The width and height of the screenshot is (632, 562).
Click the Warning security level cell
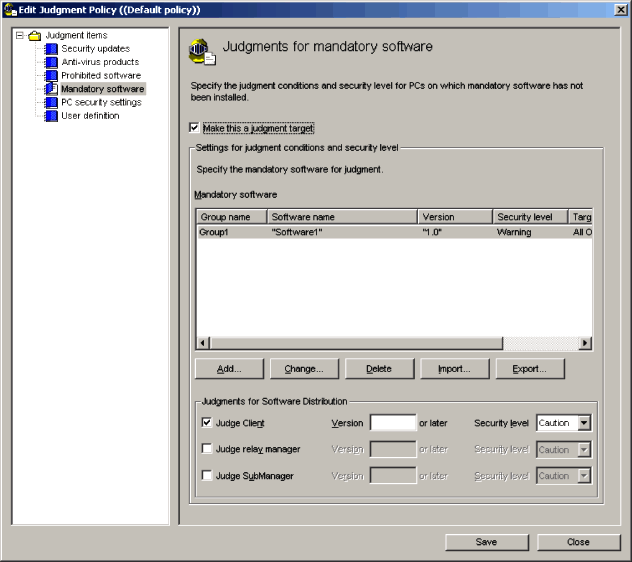[x=514, y=232]
